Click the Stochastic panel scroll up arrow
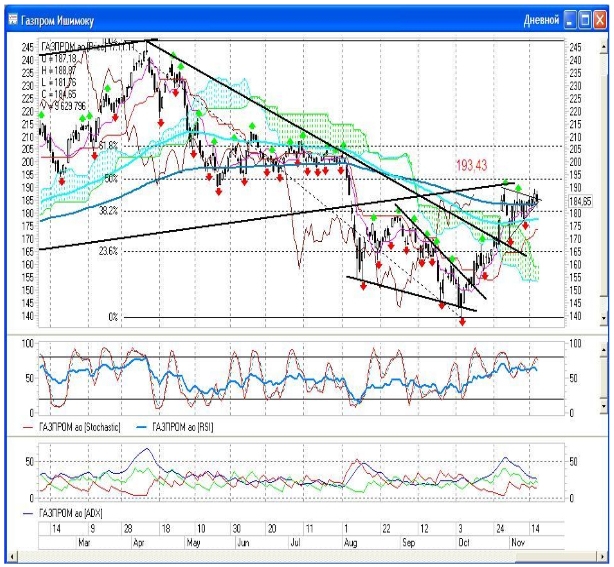The image size is (614, 567). (603, 350)
